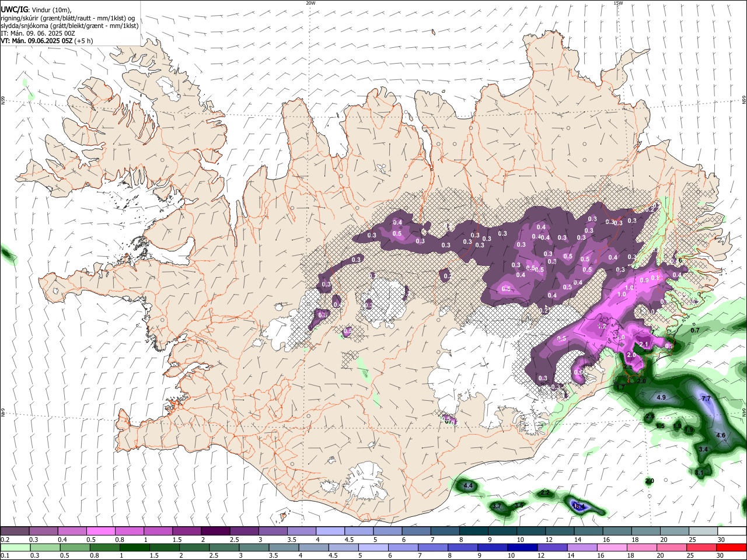Image resolution: width=747 pixels, height=560 pixels.
Task: Click the 'Vindur (10m)' header text
Action: [51, 10]
